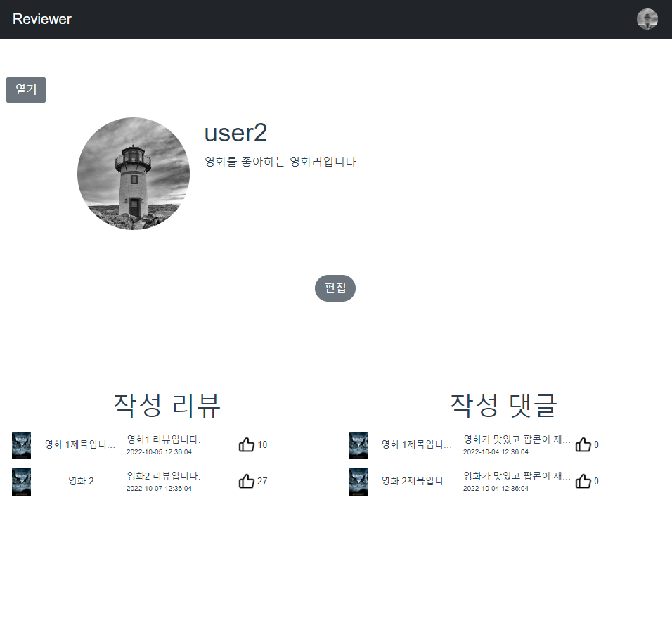Click the thumbs-up icon with 27 likes
This screenshot has height=642, width=672.
(x=247, y=481)
